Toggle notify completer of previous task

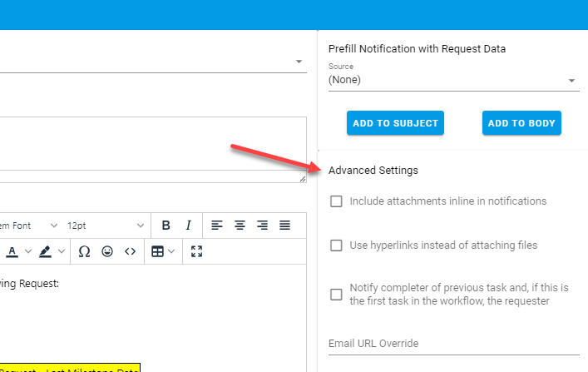point(337,294)
